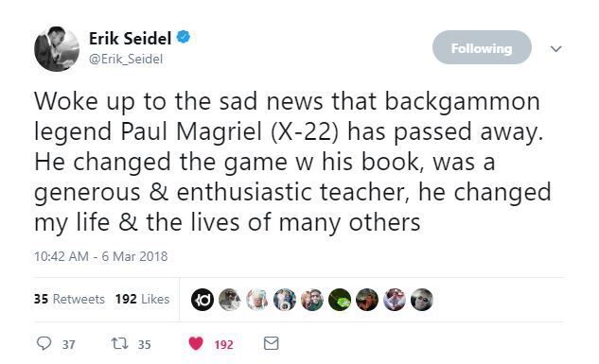599x364 pixels.
Task: Click the retweet arrows icon
Action: 119,343
